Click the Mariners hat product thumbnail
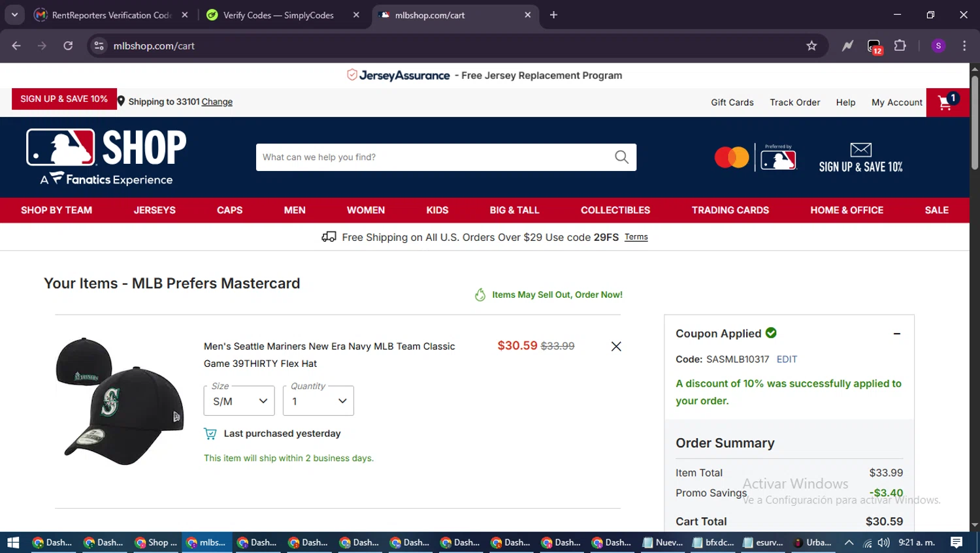This screenshot has width=980, height=553. pyautogui.click(x=120, y=401)
